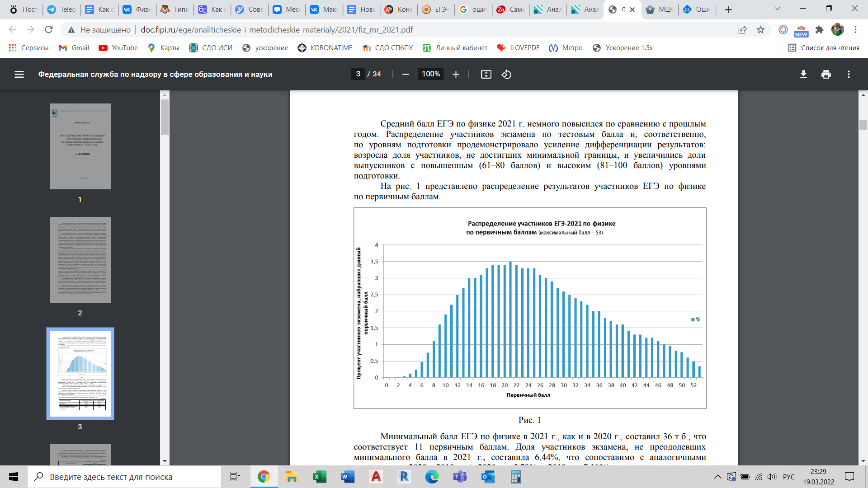The image size is (868, 488).
Task: Toggle the PDF sidebar menu icon
Action: (19, 75)
